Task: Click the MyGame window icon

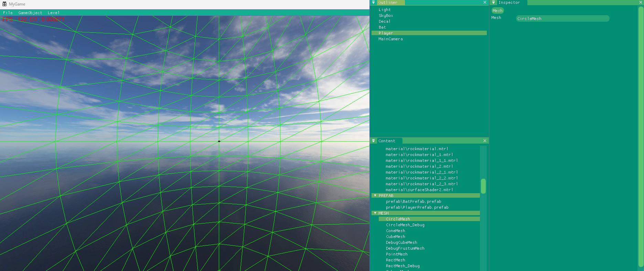Action: coord(4,4)
